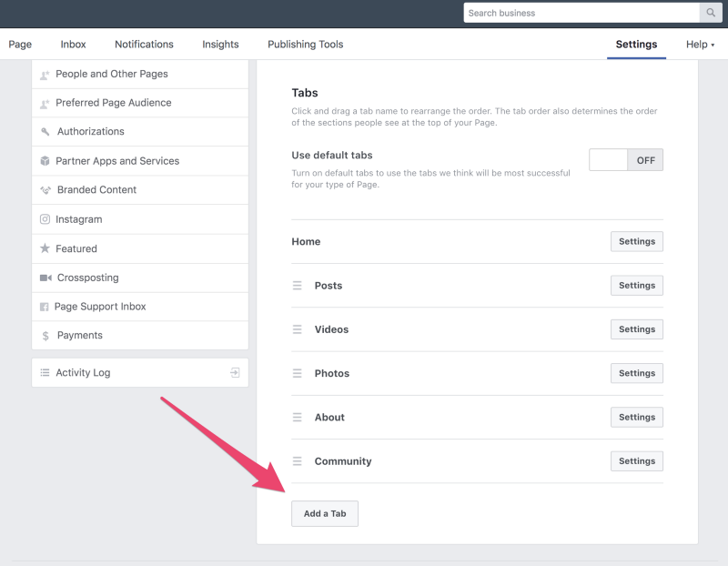This screenshot has width=728, height=566.
Task: Click the Payments dollar sign icon
Action: [45, 336]
